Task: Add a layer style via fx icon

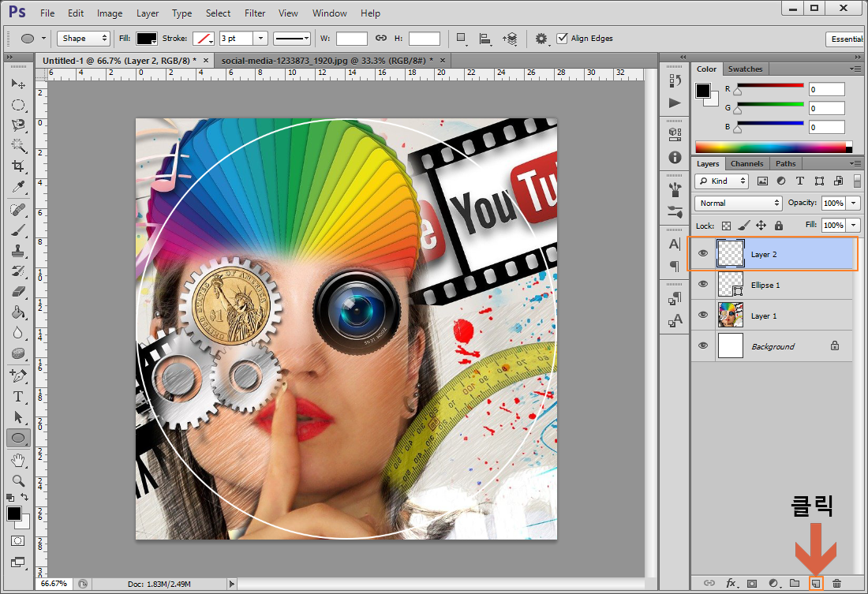Action: 731,583
